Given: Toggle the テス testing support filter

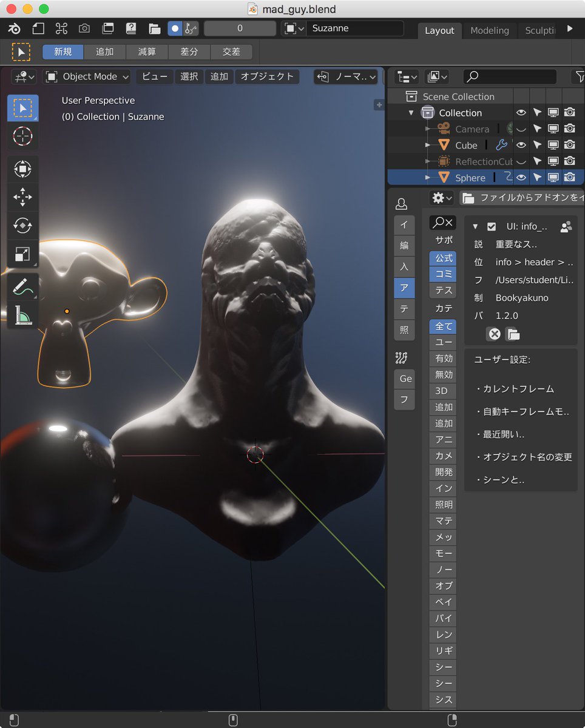Looking at the screenshot, I should pos(444,291).
